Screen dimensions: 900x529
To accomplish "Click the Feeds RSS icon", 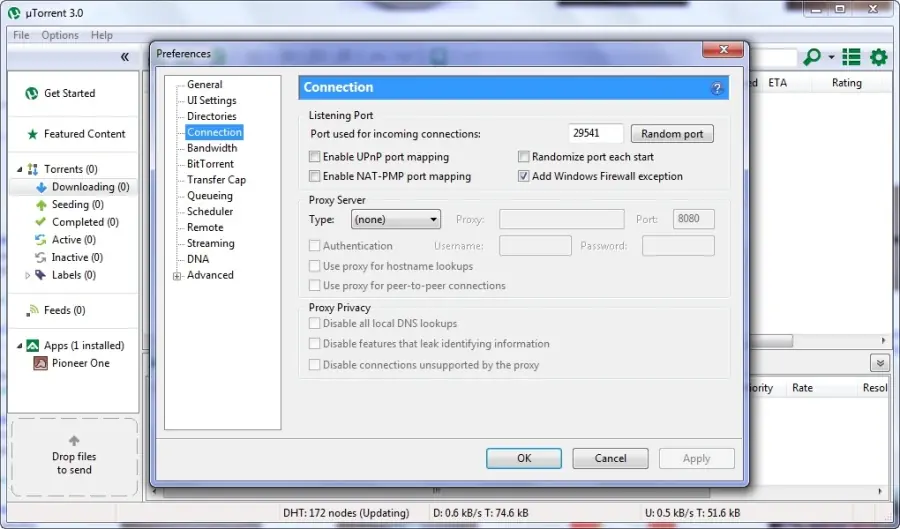I will (33, 310).
